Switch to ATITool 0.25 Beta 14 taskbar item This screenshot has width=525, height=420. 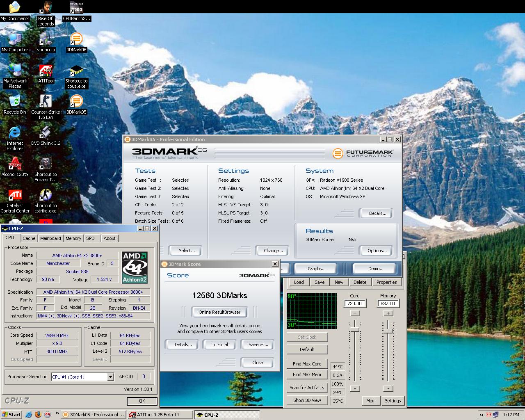[159, 415]
